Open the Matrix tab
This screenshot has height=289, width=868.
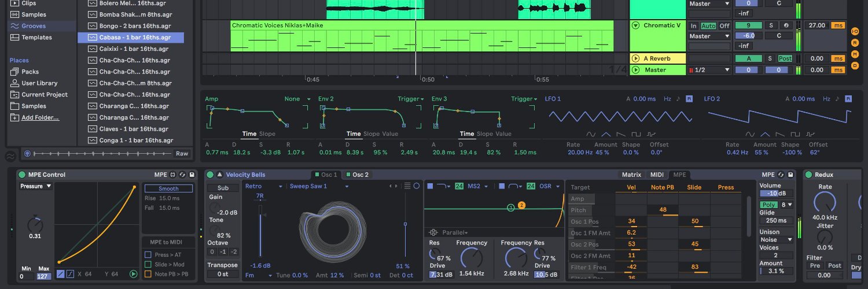coord(631,175)
